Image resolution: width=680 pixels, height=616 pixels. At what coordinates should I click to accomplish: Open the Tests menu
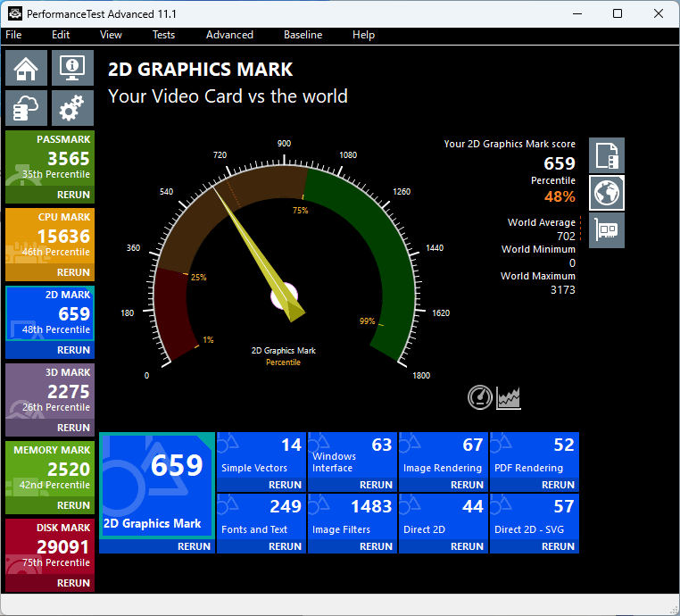(x=163, y=35)
